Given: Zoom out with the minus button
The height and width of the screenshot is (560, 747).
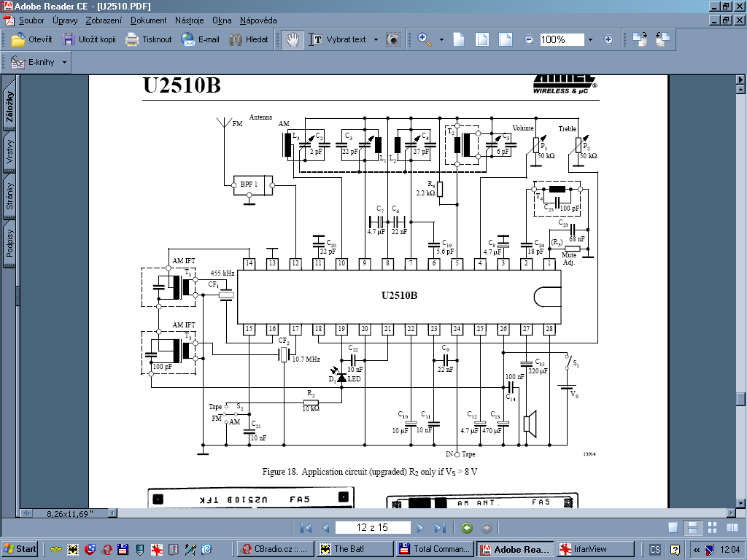Looking at the screenshot, I should pyautogui.click(x=529, y=39).
